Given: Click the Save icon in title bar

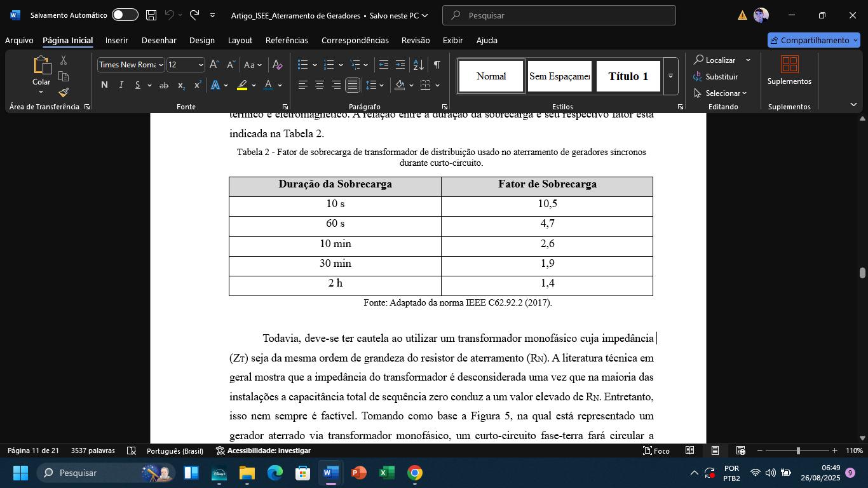Looking at the screenshot, I should pos(151,15).
